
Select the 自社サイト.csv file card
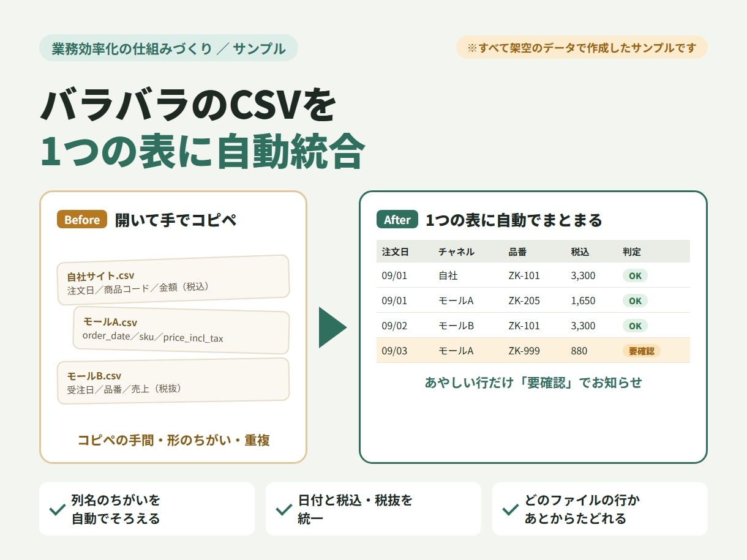coord(173,280)
